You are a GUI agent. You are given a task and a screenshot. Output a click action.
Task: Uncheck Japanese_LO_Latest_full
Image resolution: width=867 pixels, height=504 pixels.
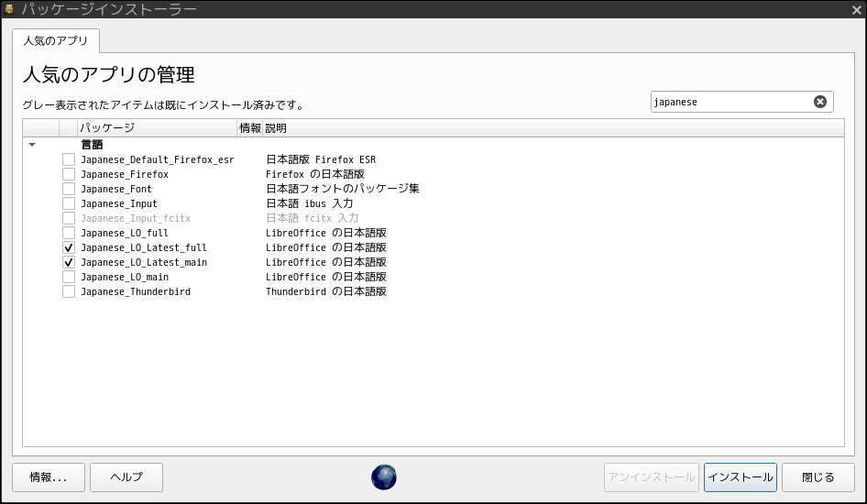click(x=69, y=247)
